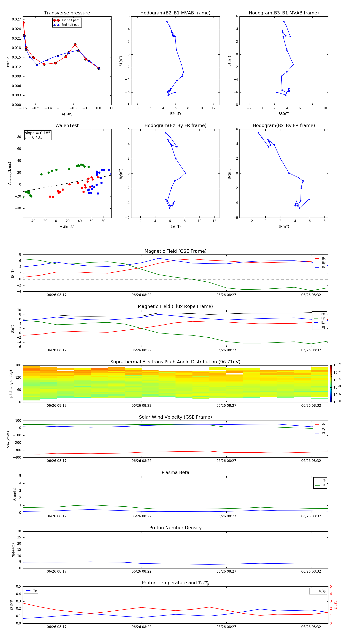This screenshot has width=351, height=644.
Task: Click the Suprathermal Electrons Pitch Angle Distribution title
Action: pos(175,362)
